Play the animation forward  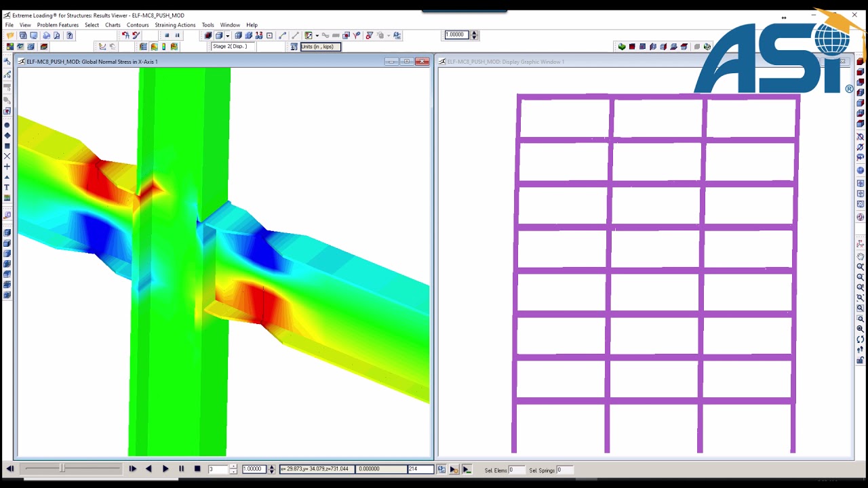[165, 468]
